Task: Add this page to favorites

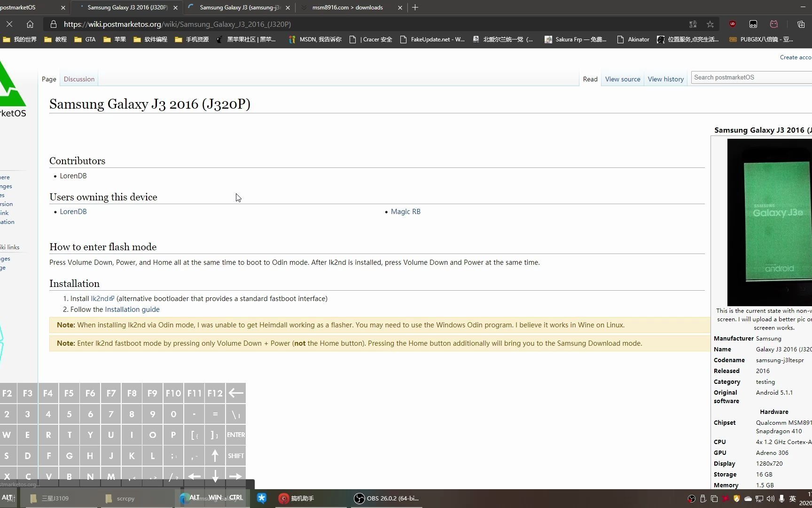Action: click(x=710, y=24)
